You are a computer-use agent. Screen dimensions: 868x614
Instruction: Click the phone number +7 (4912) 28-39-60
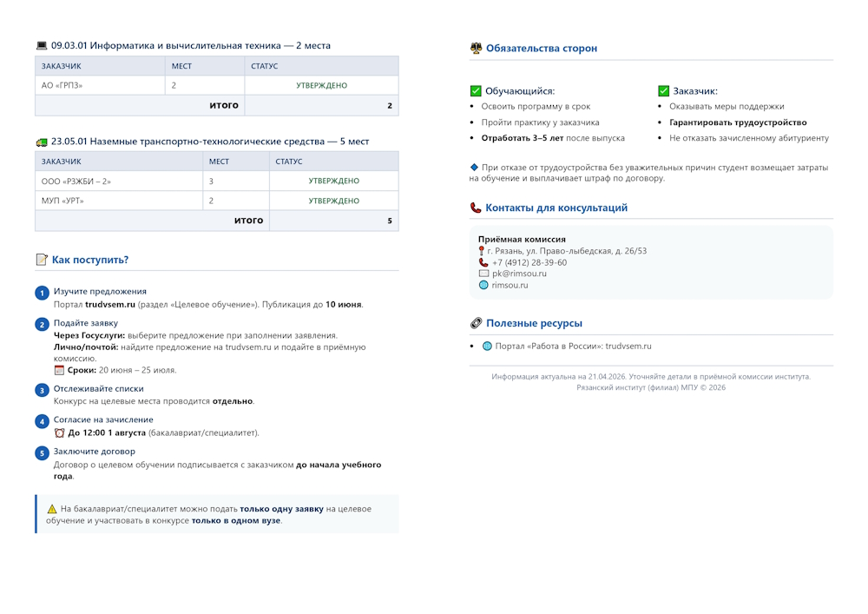pyautogui.click(x=529, y=262)
